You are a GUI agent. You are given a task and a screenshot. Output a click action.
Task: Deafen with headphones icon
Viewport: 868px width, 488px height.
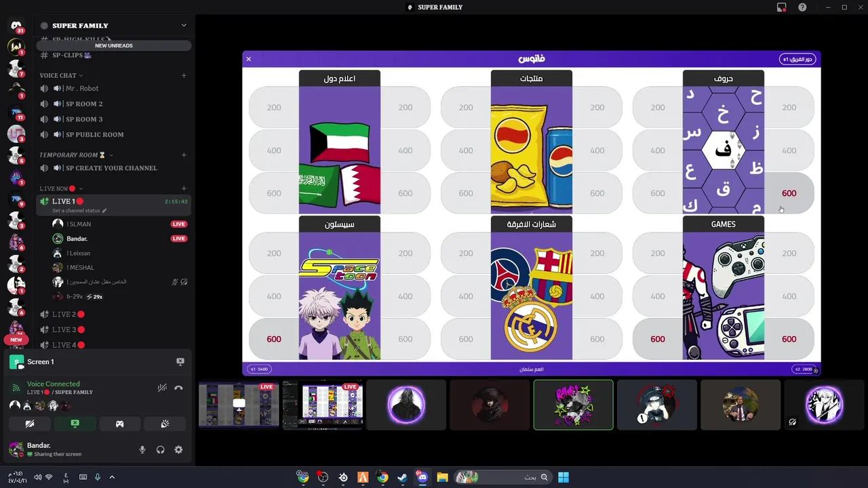(x=161, y=449)
